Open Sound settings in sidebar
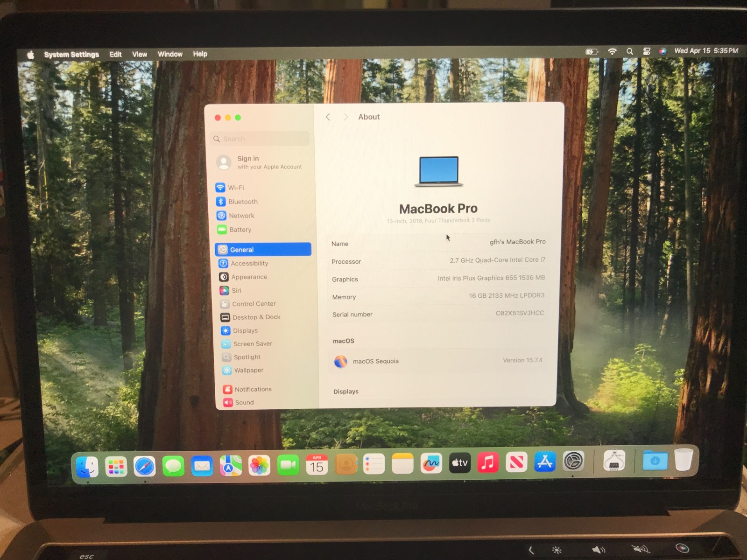The height and width of the screenshot is (560, 747). pos(239,402)
